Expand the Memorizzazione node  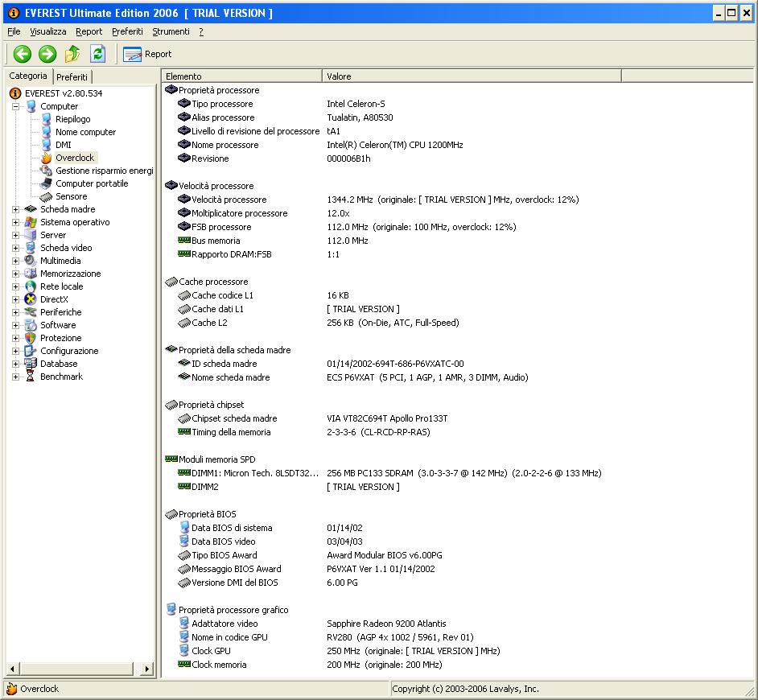tap(15, 274)
